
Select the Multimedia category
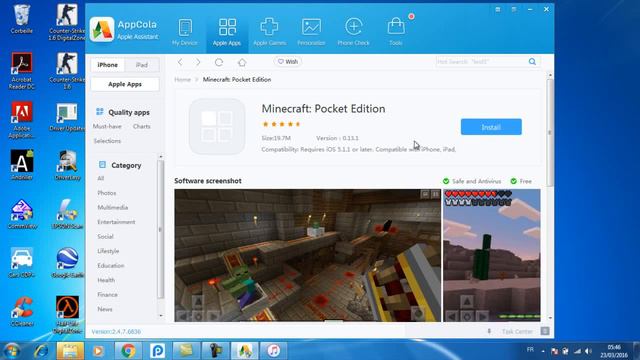113,207
